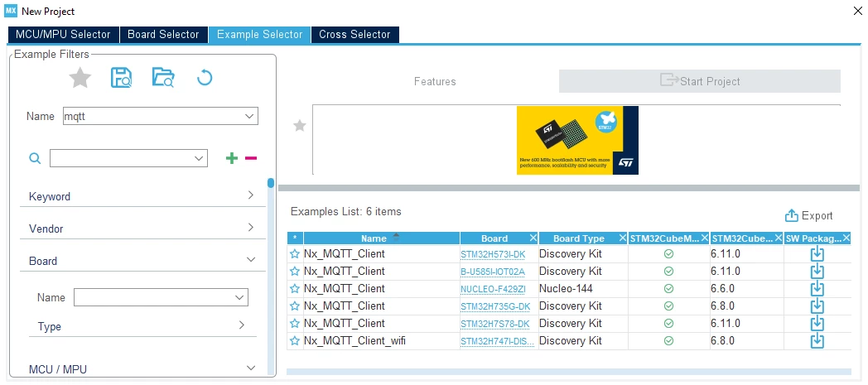
Task: Remove the STM32Cube... version column with its X
Action: tap(779, 238)
